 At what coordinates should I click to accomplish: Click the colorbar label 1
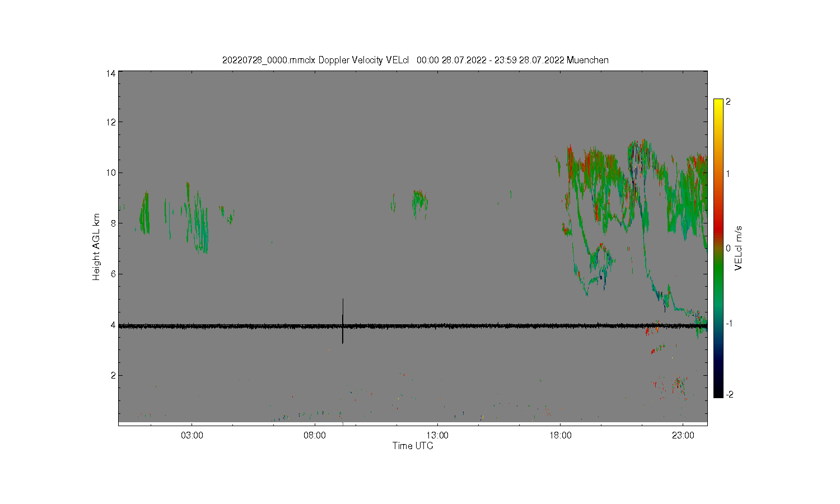[x=728, y=174]
